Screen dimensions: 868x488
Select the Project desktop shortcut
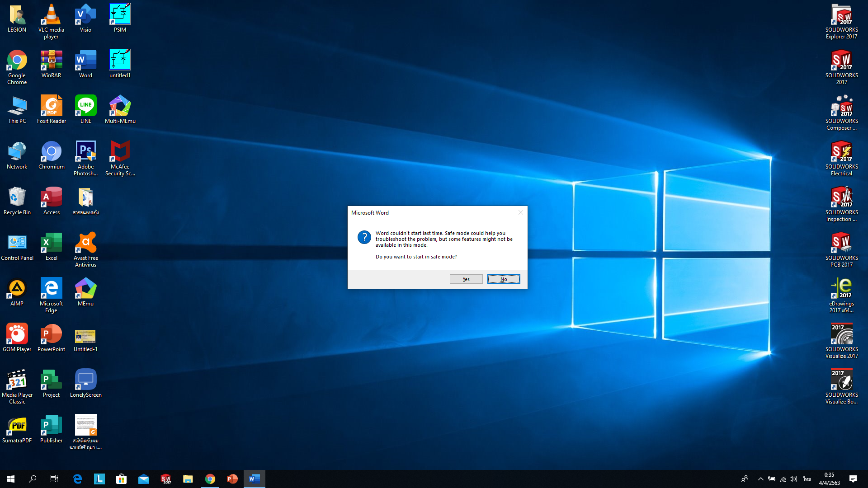click(x=51, y=384)
